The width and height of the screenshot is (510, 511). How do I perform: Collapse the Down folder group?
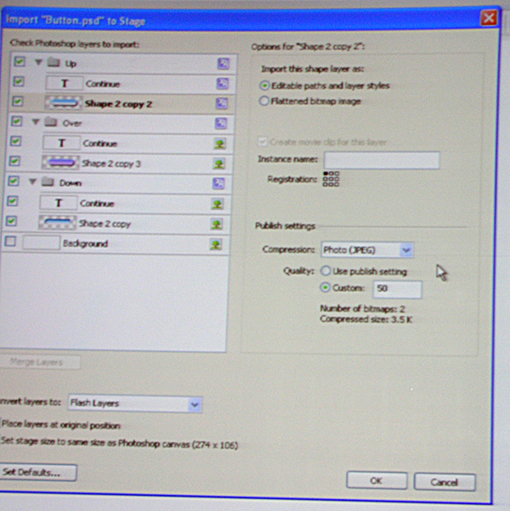[32, 182]
